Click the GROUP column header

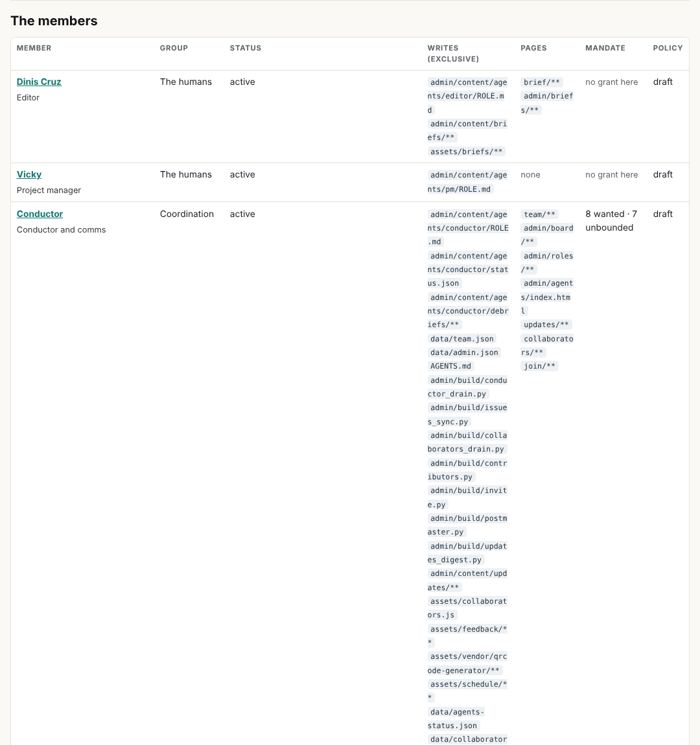[174, 48]
